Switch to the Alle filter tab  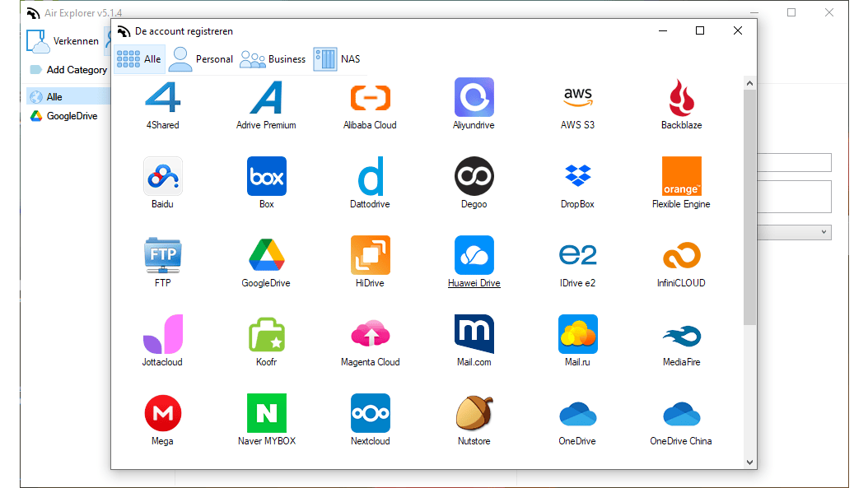(139, 59)
